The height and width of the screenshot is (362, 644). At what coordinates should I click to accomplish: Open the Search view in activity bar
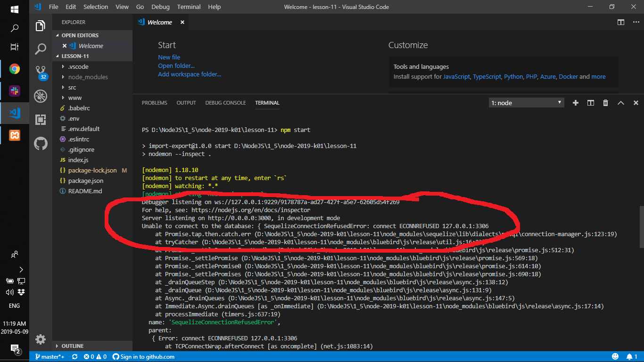pyautogui.click(x=41, y=49)
